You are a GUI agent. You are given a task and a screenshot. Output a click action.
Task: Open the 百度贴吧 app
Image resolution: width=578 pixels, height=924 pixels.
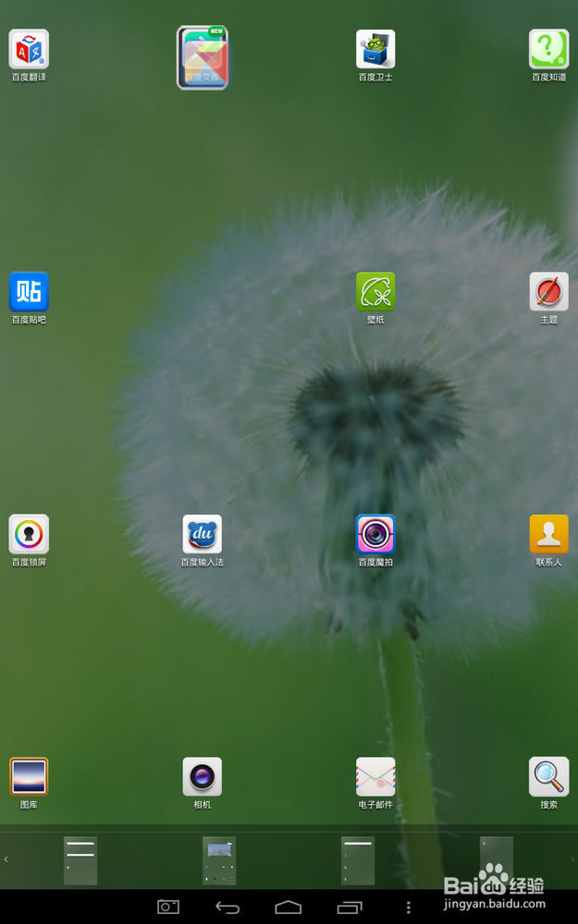29,292
